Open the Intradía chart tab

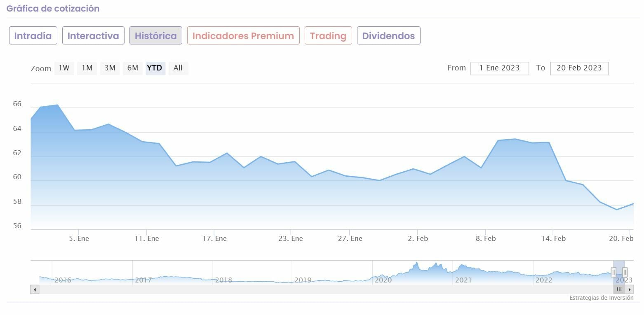[x=33, y=36]
